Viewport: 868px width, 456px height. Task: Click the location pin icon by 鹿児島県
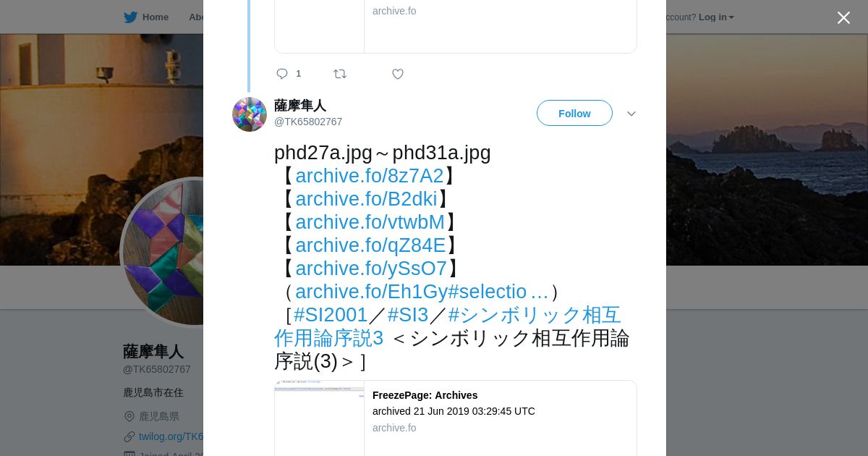(129, 416)
